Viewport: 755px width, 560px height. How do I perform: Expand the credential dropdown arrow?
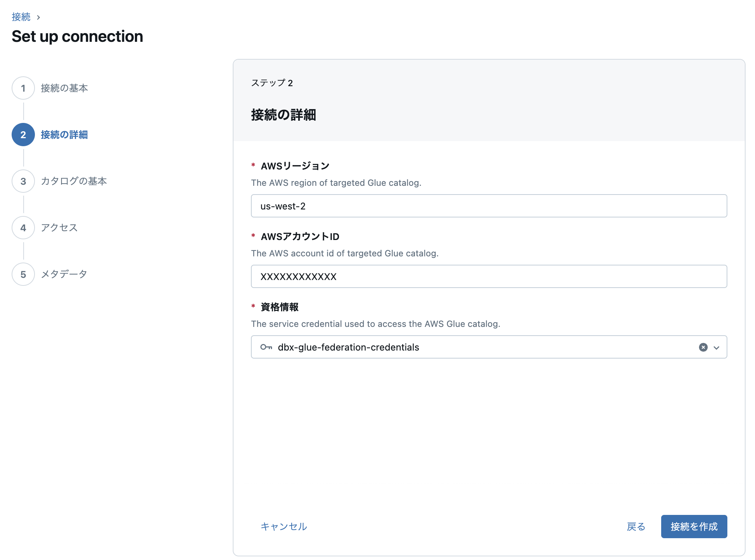pyautogui.click(x=716, y=348)
